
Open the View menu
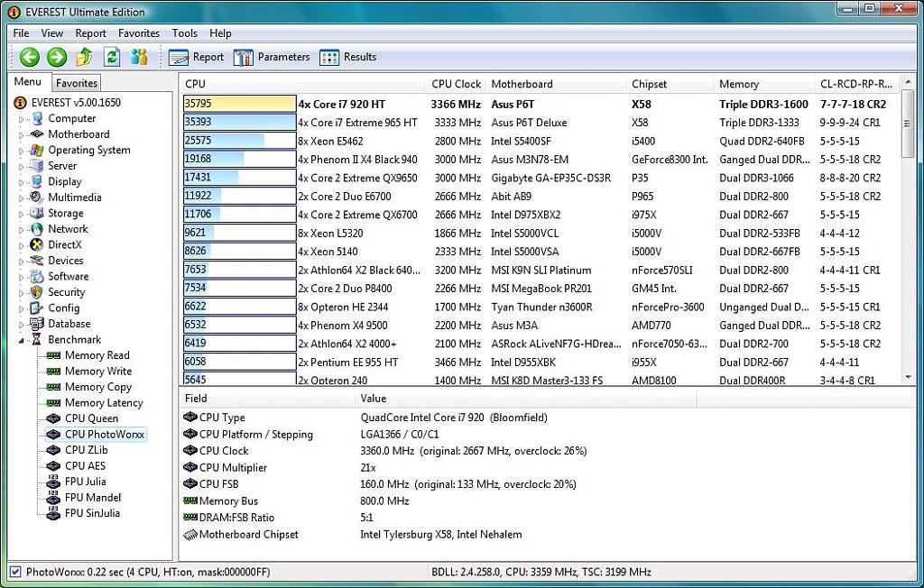tap(51, 33)
